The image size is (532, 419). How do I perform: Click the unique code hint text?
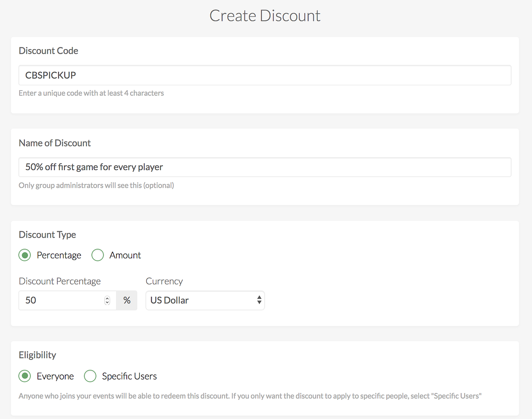[91, 93]
